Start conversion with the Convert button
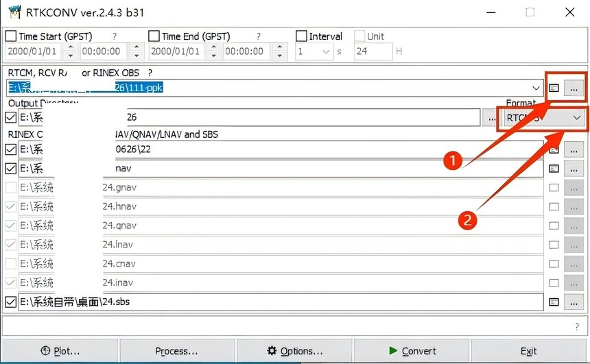590x364 pixels. pos(412,351)
